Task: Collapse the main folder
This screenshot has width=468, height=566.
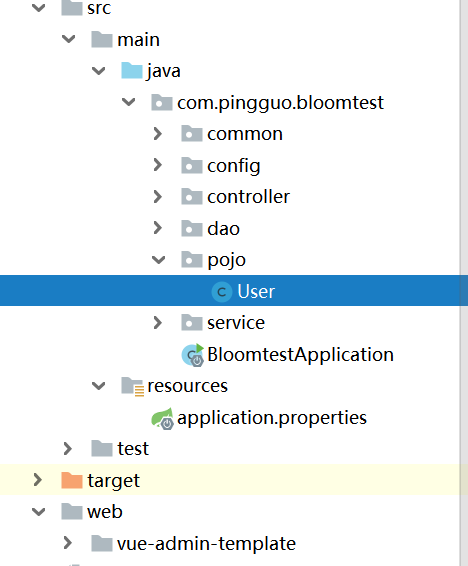Action: [x=68, y=39]
